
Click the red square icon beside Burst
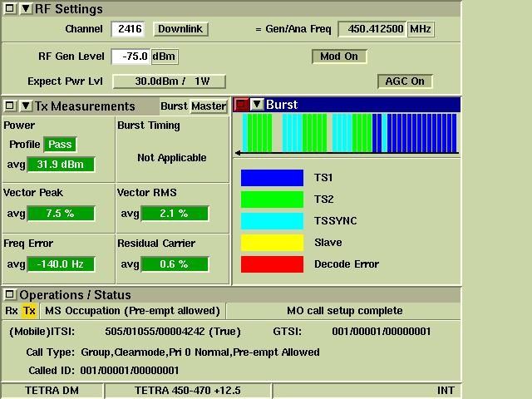(241, 105)
